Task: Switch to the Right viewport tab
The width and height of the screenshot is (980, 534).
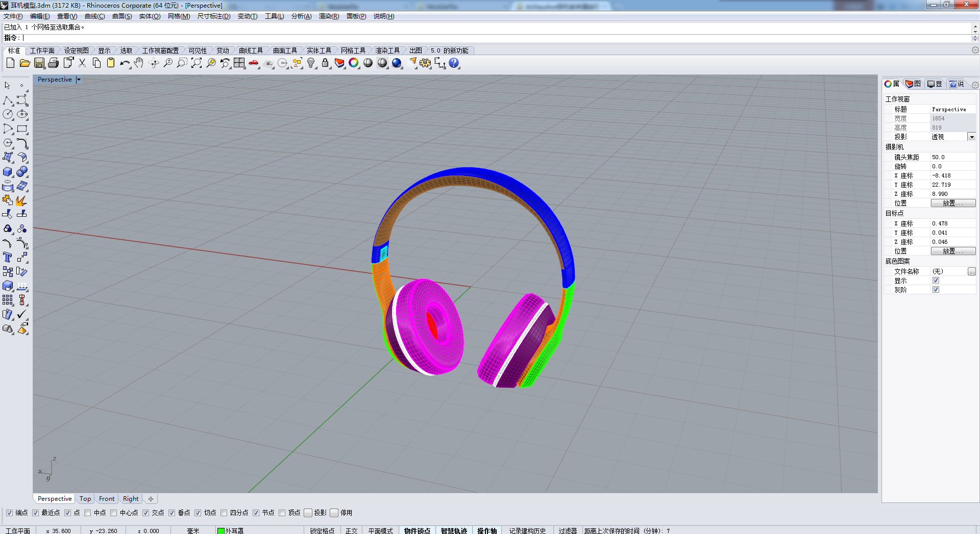Action: (131, 499)
